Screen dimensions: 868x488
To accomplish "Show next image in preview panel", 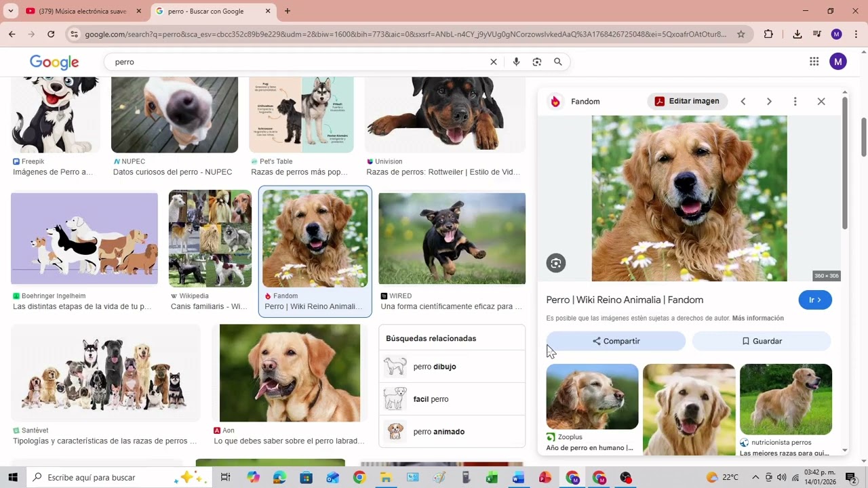I will (769, 102).
